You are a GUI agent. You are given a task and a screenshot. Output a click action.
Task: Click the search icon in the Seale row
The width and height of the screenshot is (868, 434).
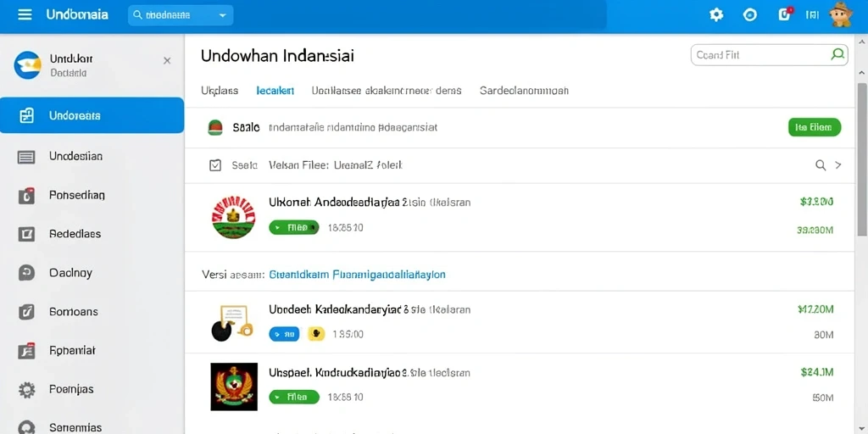pyautogui.click(x=821, y=165)
